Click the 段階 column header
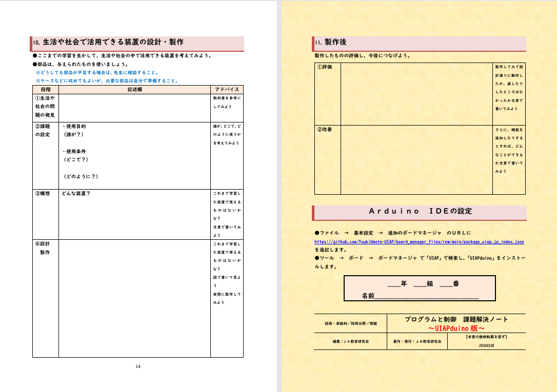 (x=46, y=89)
